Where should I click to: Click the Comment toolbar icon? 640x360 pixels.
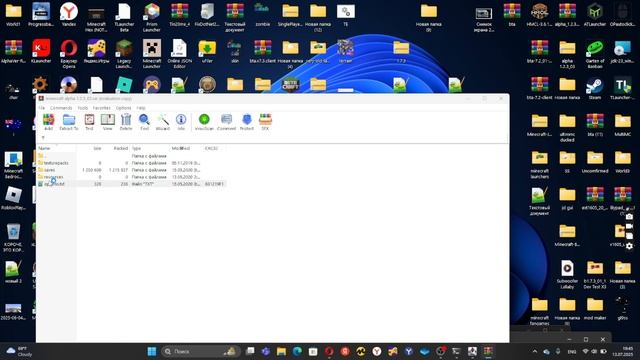(226, 122)
